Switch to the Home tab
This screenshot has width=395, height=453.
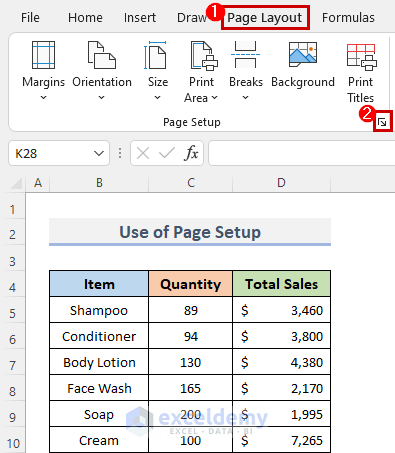click(x=85, y=17)
